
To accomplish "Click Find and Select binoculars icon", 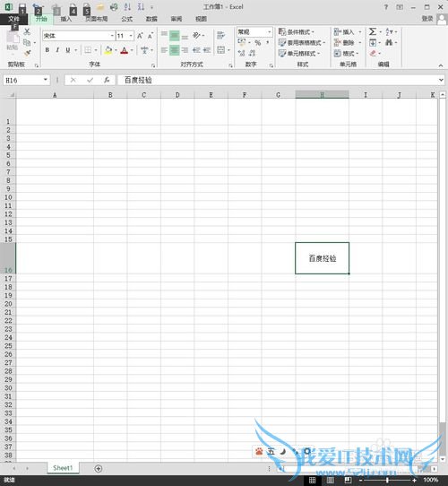I will 389,42.
